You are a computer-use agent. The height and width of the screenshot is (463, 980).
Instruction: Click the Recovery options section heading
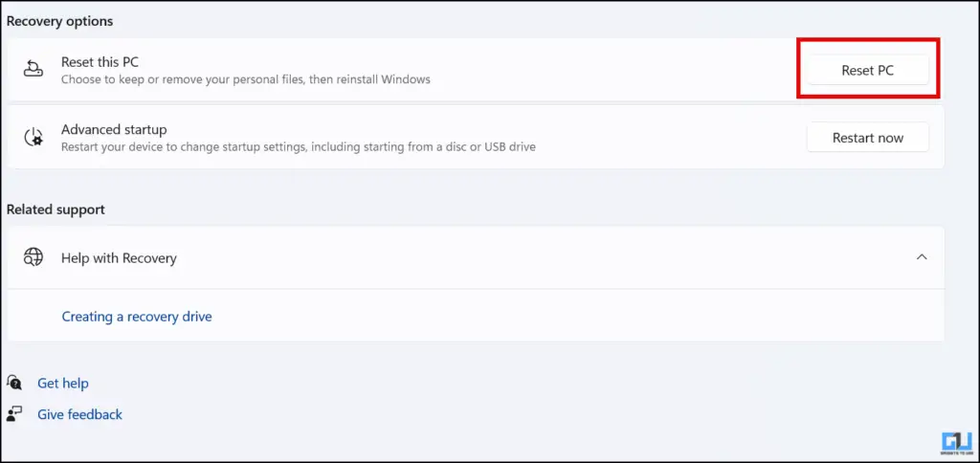pos(60,21)
